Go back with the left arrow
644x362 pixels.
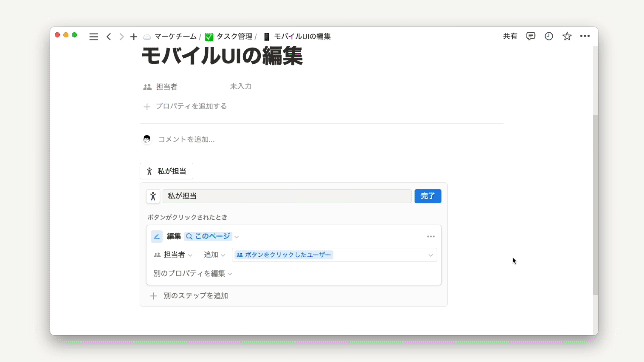tap(109, 37)
